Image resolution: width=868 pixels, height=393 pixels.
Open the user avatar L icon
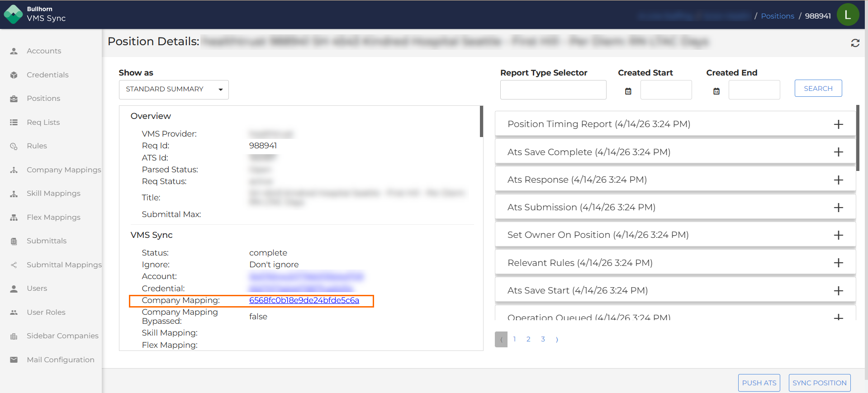tap(848, 15)
